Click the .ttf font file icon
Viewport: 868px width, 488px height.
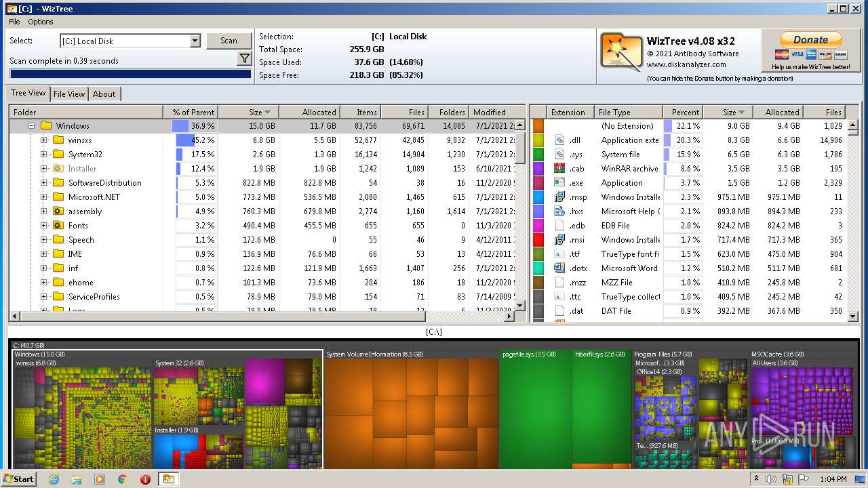pyautogui.click(x=559, y=254)
